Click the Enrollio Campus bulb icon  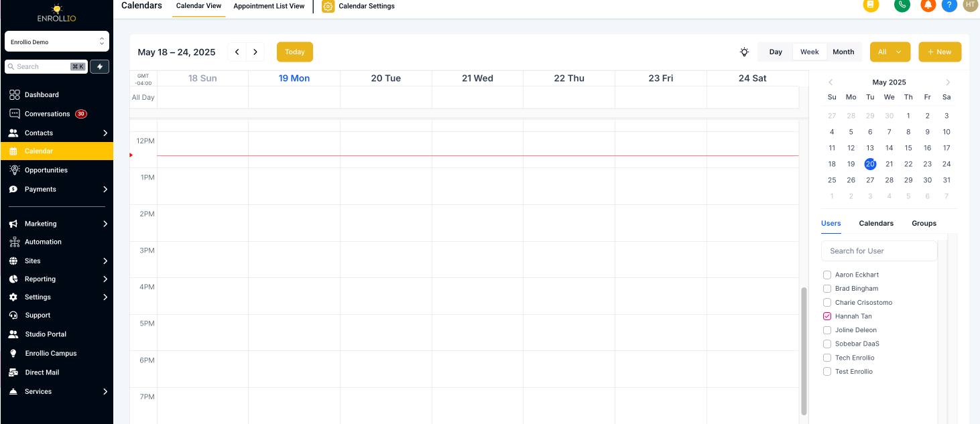[x=14, y=353]
